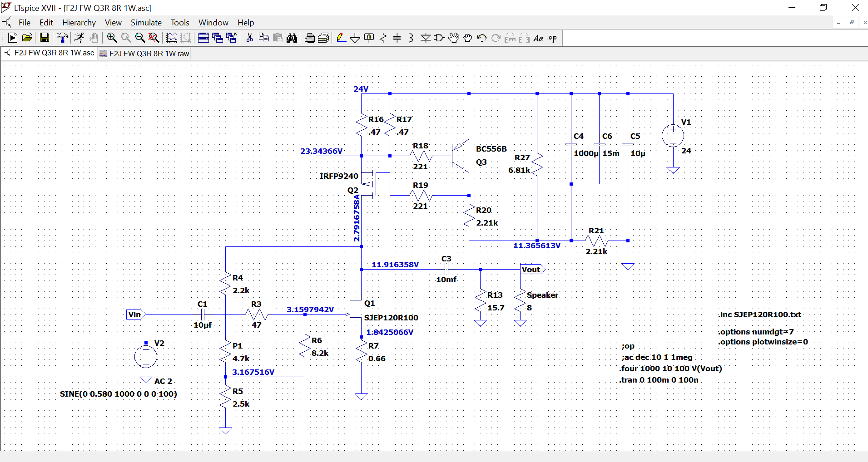Open the Control Panel hammer icon
The image size is (868, 462).
coord(62,38)
